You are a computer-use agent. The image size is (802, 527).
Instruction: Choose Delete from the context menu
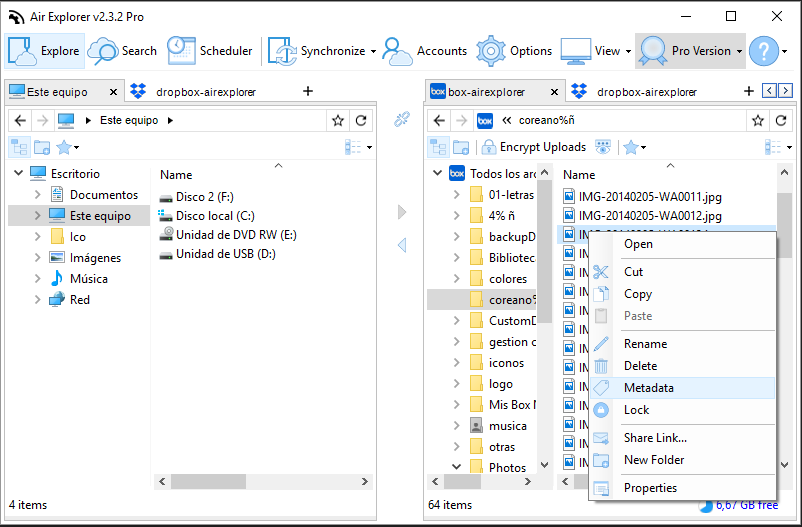[x=682, y=366]
